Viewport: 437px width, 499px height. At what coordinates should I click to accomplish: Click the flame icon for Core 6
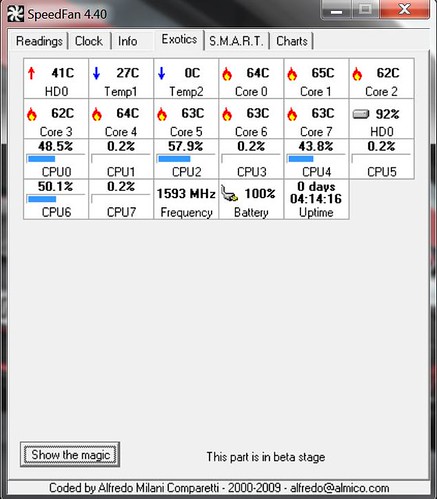[x=227, y=114]
